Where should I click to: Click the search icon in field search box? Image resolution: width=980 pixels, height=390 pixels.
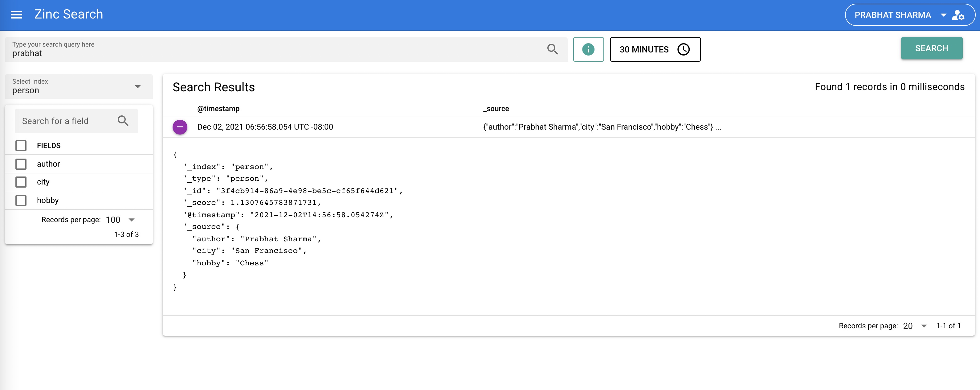[125, 120]
